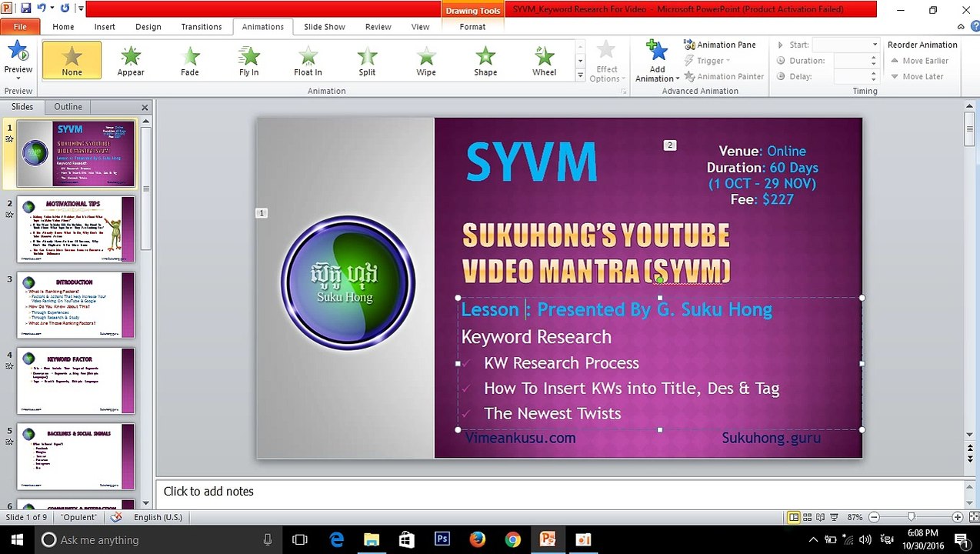Open the Effect Options dropdown
This screenshot has height=554, width=980.
[606, 62]
